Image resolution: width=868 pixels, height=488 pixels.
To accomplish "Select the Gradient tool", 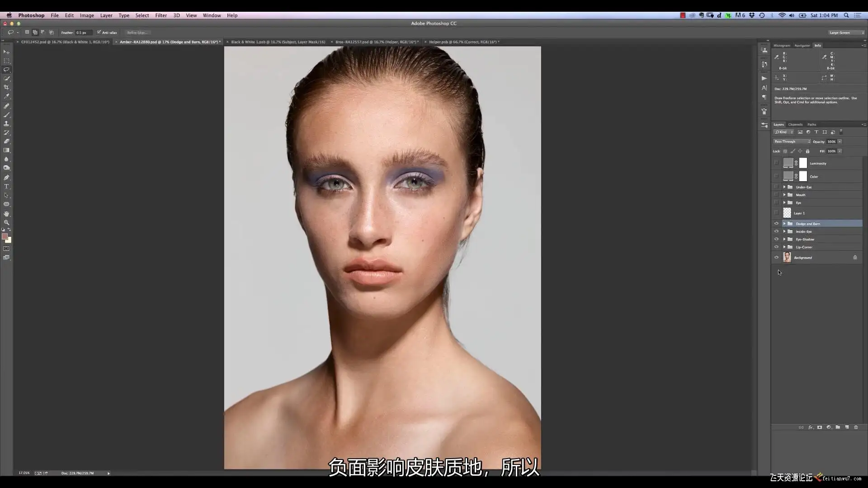I will point(6,150).
